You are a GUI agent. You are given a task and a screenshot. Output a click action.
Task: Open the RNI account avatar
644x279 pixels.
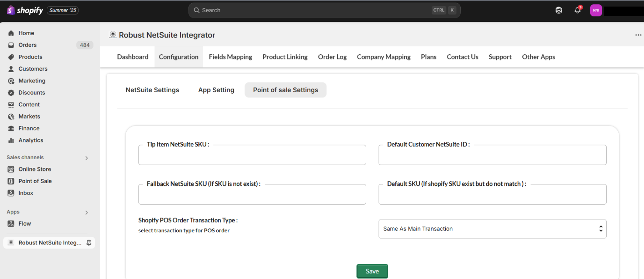coord(596,10)
